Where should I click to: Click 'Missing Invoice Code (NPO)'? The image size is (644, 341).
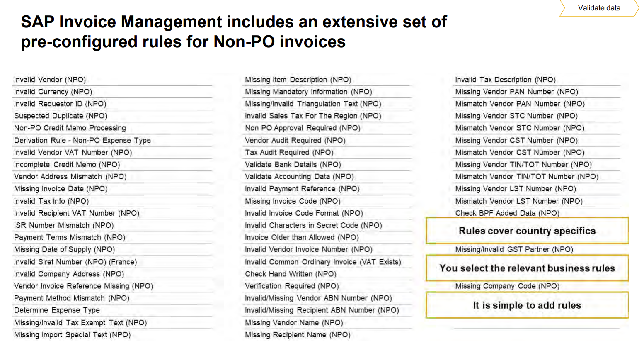click(x=293, y=201)
